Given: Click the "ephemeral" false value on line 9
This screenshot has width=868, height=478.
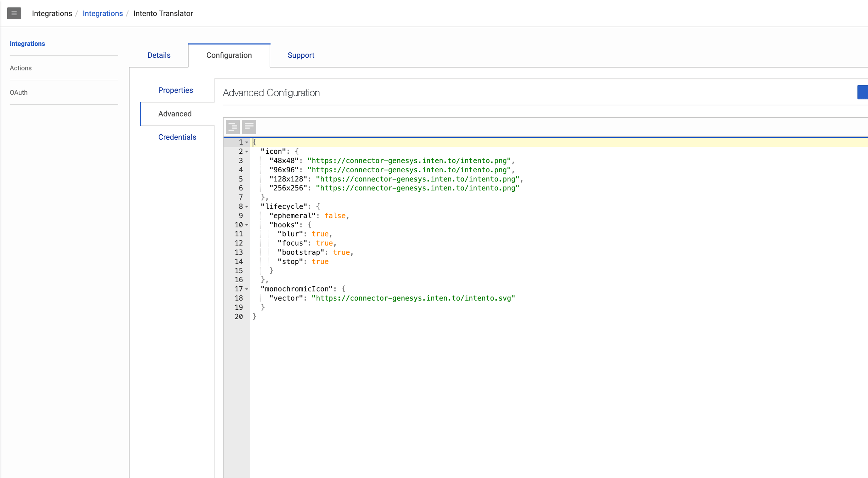Looking at the screenshot, I should (335, 216).
